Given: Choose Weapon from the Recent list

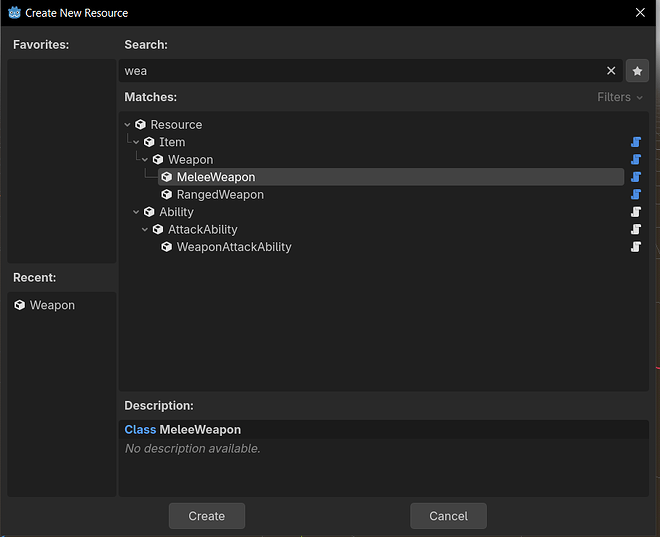Looking at the screenshot, I should 52,305.
